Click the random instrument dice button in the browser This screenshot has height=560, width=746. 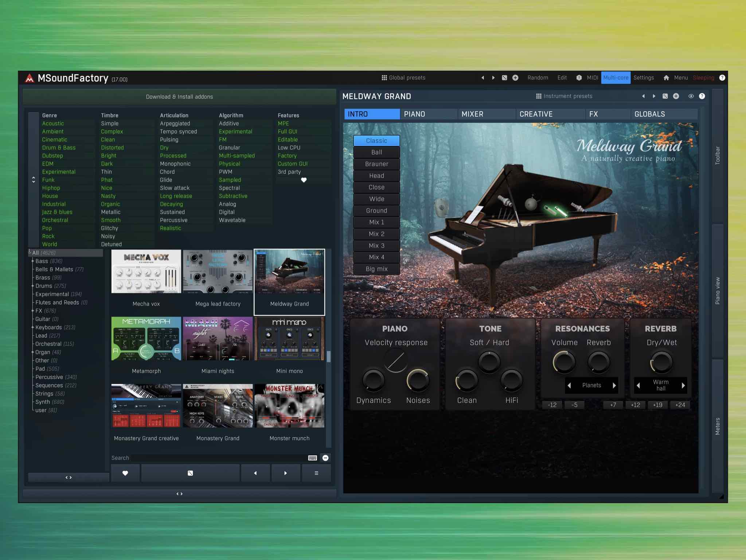point(190,473)
